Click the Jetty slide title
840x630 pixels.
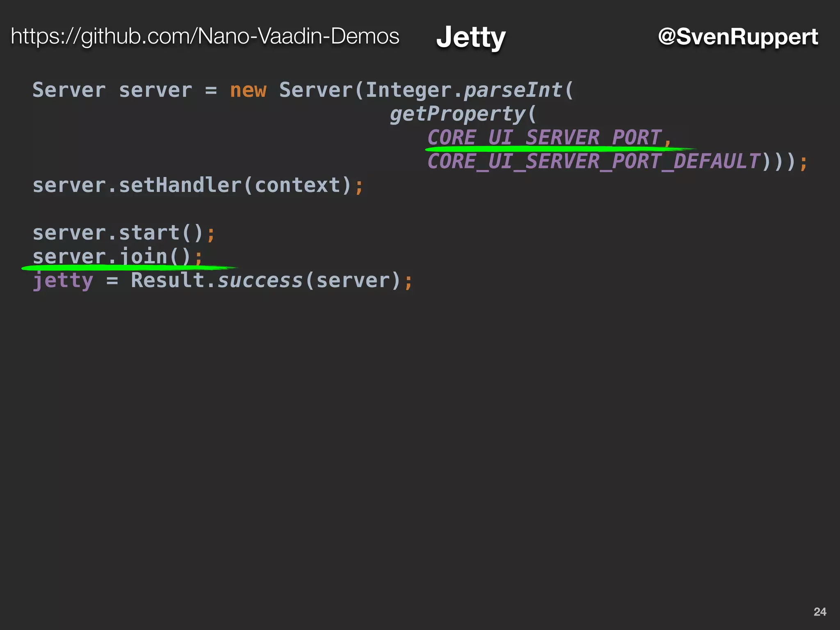coord(470,37)
